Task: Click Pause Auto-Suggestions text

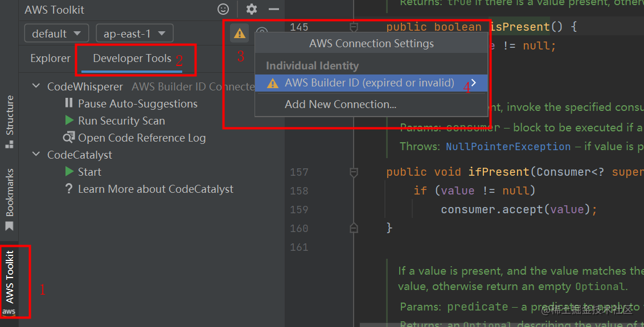Action: tap(138, 104)
